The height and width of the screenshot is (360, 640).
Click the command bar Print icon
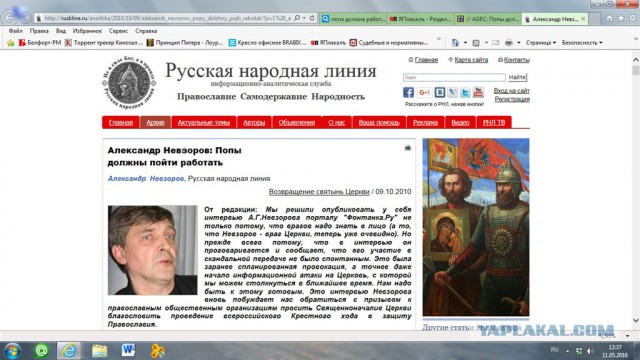(x=509, y=42)
